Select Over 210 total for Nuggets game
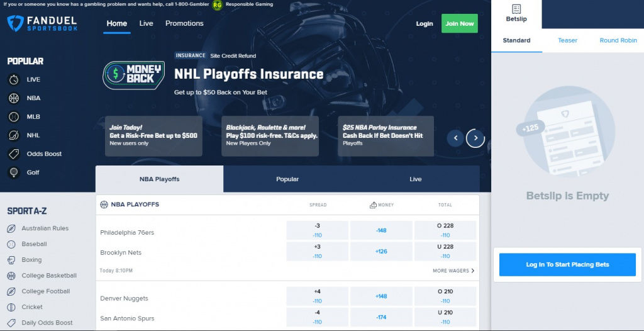This screenshot has height=331, width=644. [445, 296]
